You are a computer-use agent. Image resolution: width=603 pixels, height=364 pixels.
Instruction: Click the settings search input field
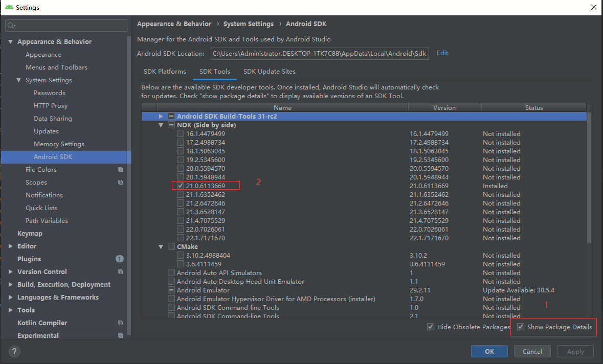point(66,26)
